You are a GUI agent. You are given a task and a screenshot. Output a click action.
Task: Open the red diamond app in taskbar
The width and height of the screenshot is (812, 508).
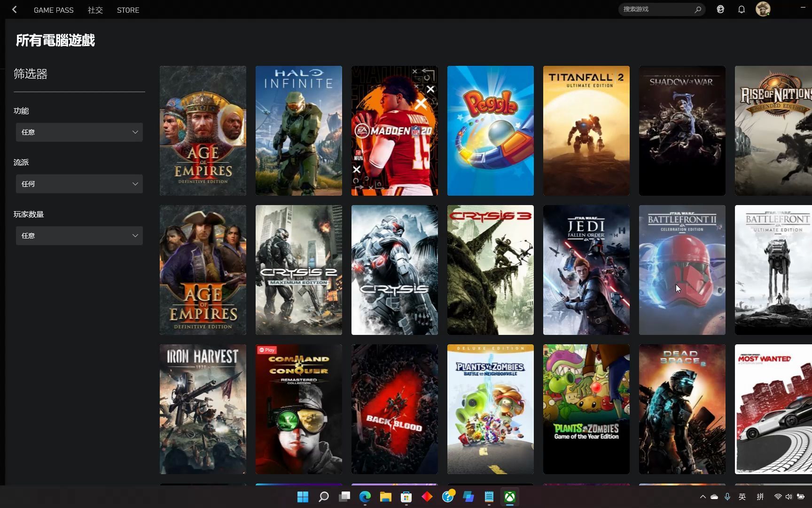click(x=427, y=497)
